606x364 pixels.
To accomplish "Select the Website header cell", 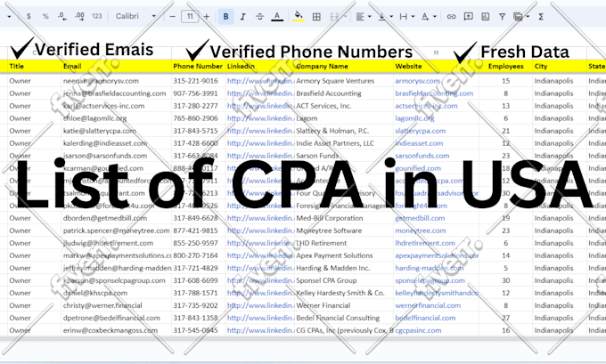I will 437,66.
